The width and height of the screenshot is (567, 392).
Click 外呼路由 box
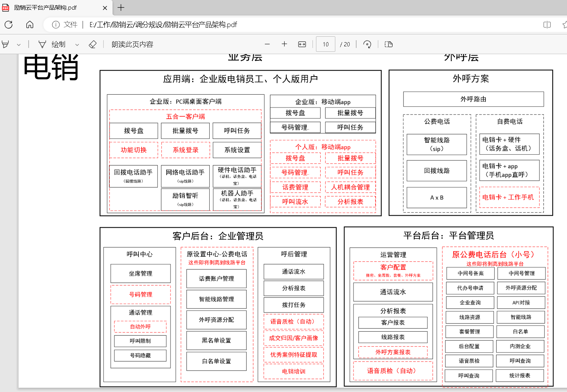click(x=473, y=99)
